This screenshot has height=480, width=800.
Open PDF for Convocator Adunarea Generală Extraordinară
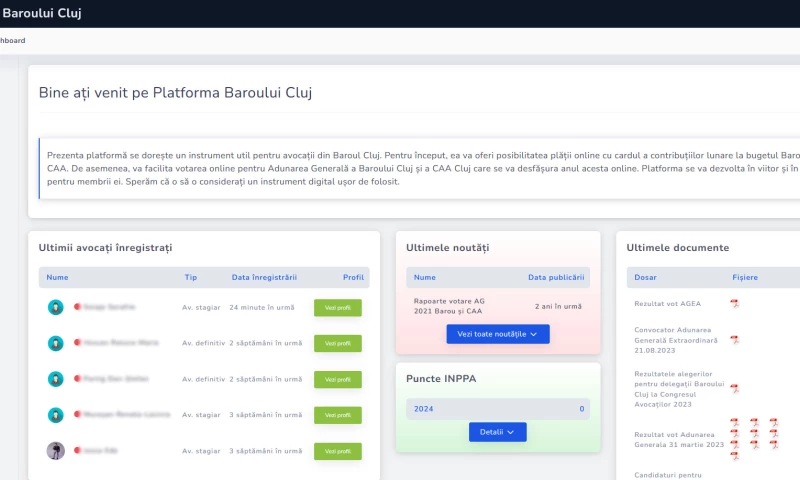point(733,339)
